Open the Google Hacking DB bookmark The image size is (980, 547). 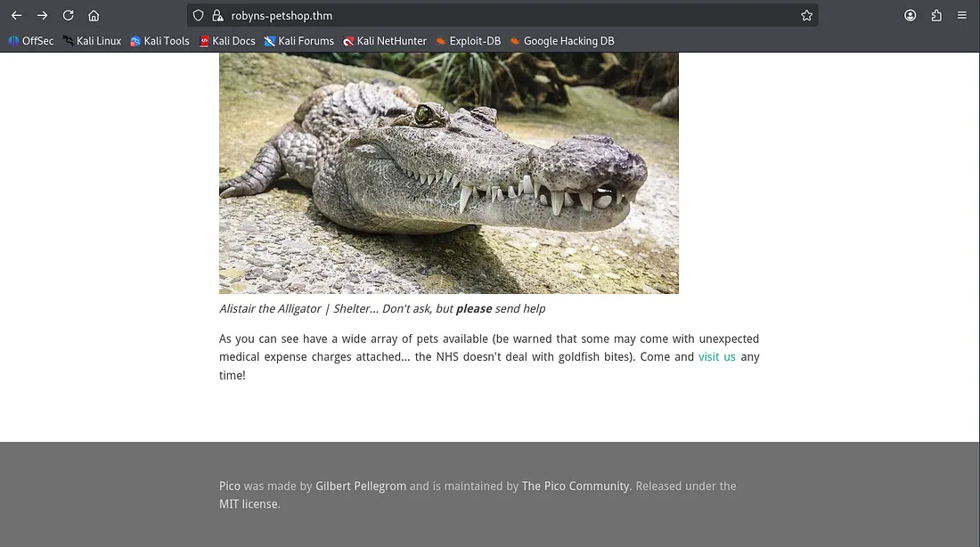click(x=562, y=41)
